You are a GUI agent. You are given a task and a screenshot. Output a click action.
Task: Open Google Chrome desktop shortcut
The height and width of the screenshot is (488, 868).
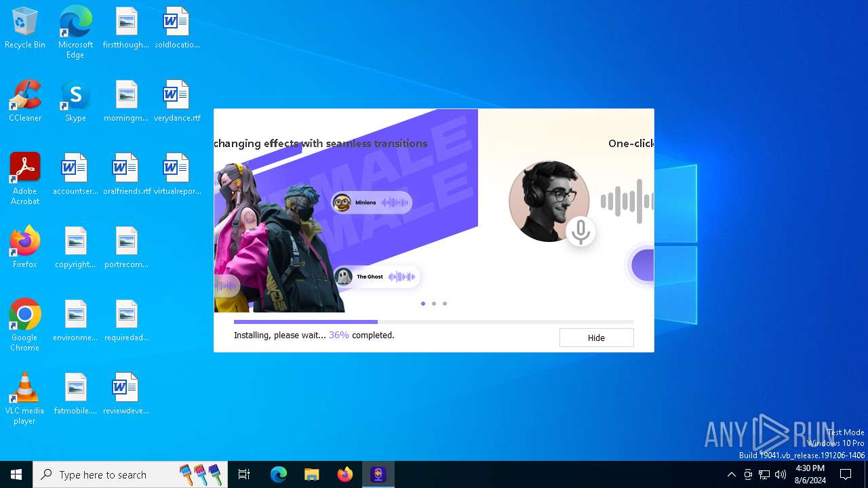pyautogui.click(x=25, y=325)
